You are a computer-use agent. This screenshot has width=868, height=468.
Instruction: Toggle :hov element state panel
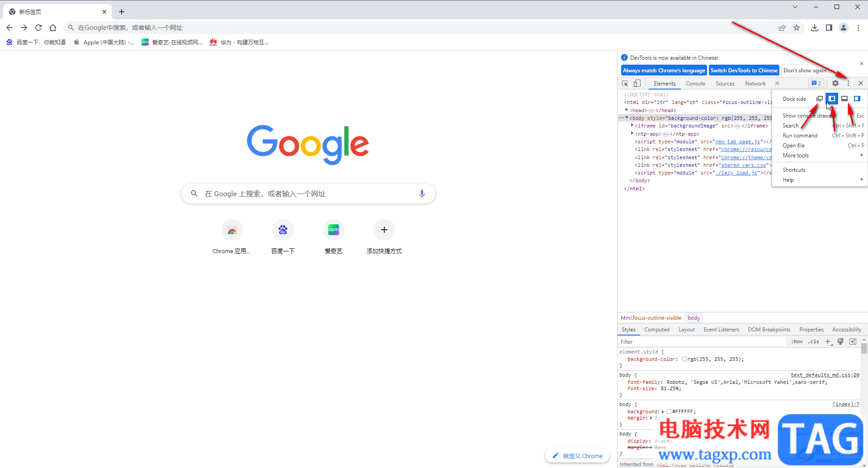pyautogui.click(x=797, y=342)
